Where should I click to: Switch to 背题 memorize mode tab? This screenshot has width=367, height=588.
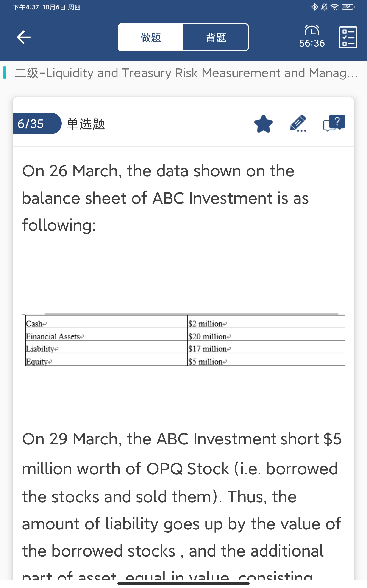pyautogui.click(x=216, y=37)
